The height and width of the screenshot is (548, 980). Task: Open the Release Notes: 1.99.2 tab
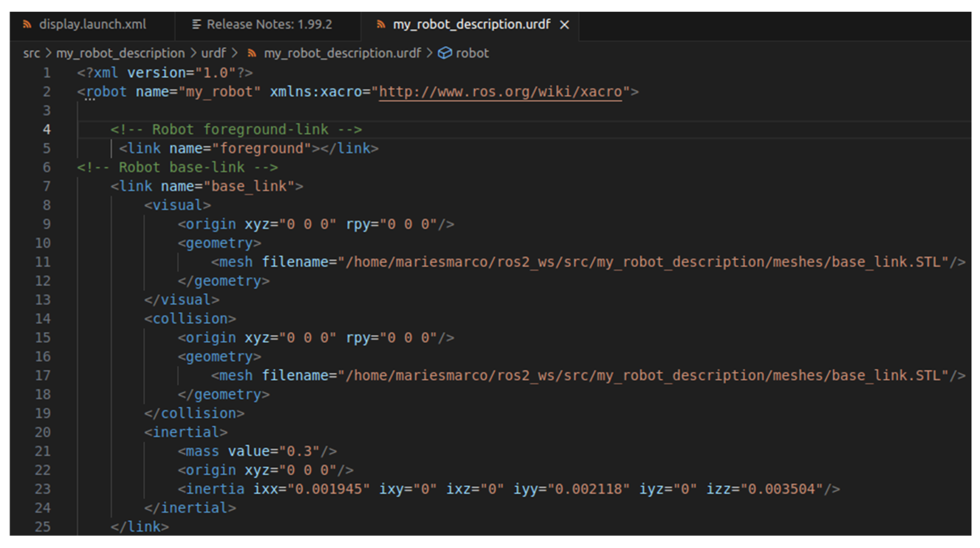point(269,25)
